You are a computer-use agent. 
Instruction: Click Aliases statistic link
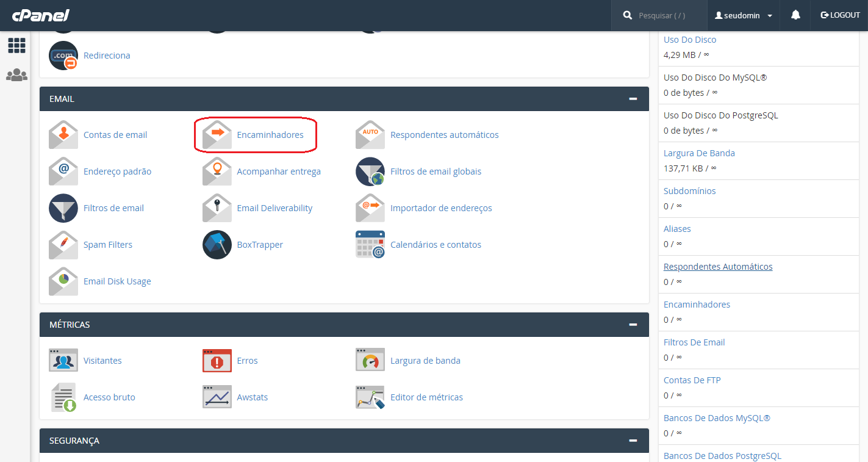click(x=677, y=229)
